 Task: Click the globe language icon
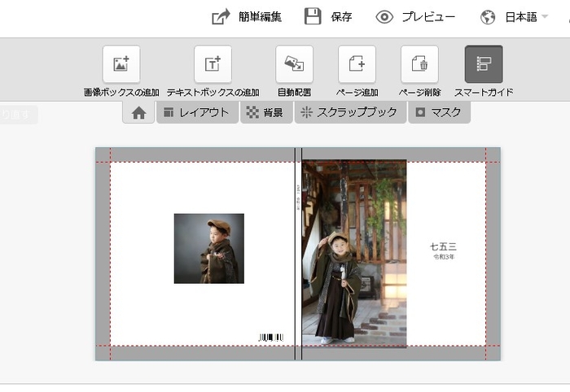(489, 17)
